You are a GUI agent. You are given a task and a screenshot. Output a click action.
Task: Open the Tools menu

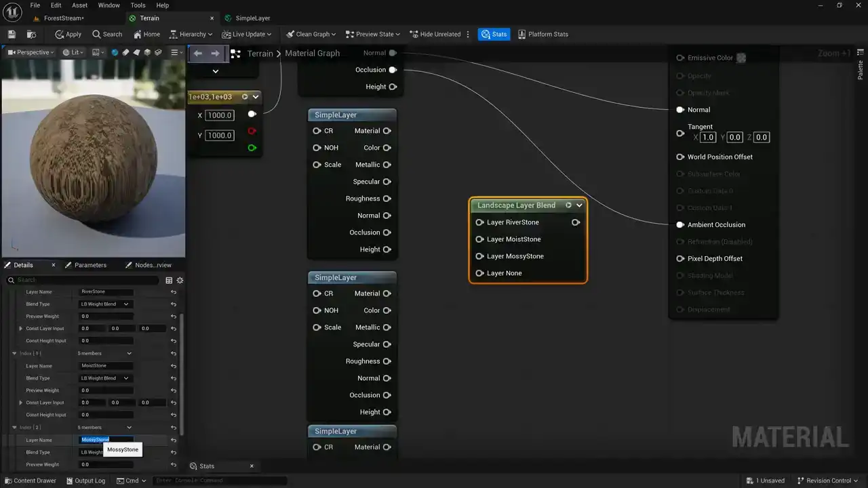[x=138, y=5]
